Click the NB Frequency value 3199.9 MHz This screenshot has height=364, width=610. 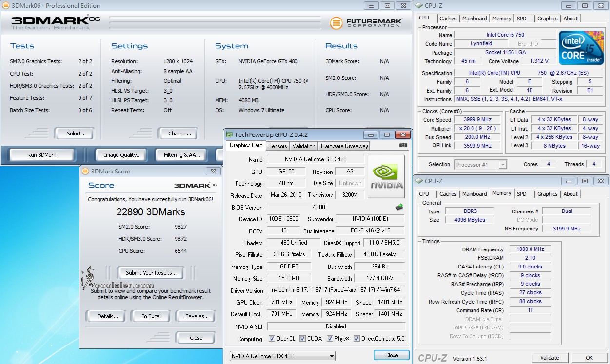click(567, 229)
